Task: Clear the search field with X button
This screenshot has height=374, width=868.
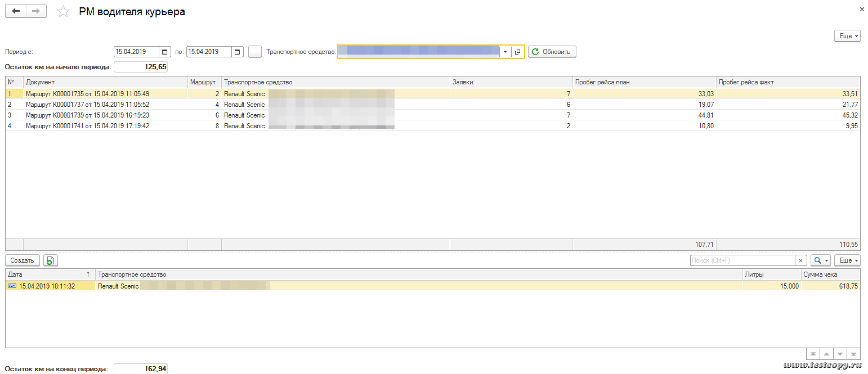Action: pyautogui.click(x=800, y=260)
